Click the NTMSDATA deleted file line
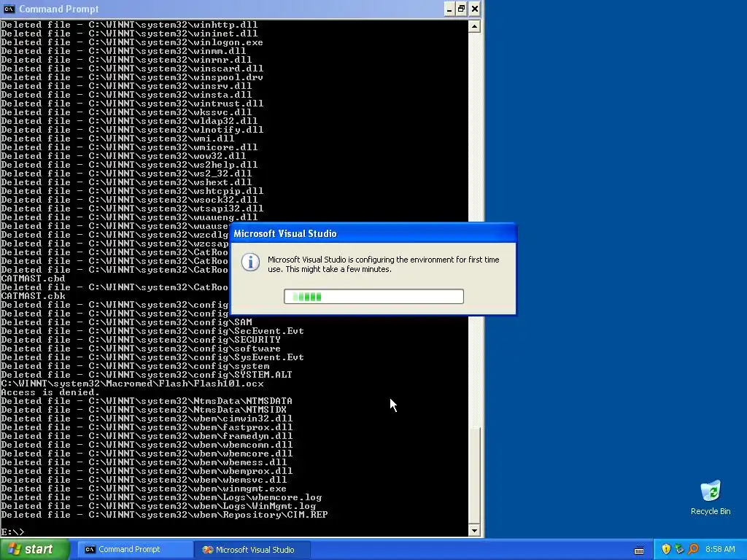 [x=147, y=401]
